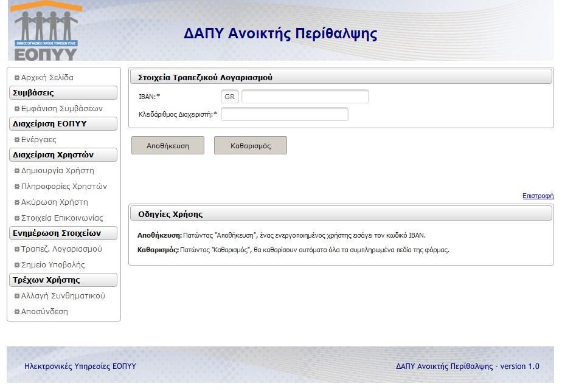Focus the IBAN number input field
The image size is (562, 392).
[305, 97]
